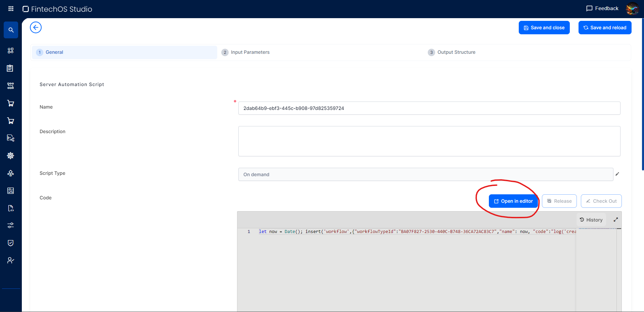Image resolution: width=644 pixels, height=312 pixels.
Task: Show the code History
Action: pos(591,220)
